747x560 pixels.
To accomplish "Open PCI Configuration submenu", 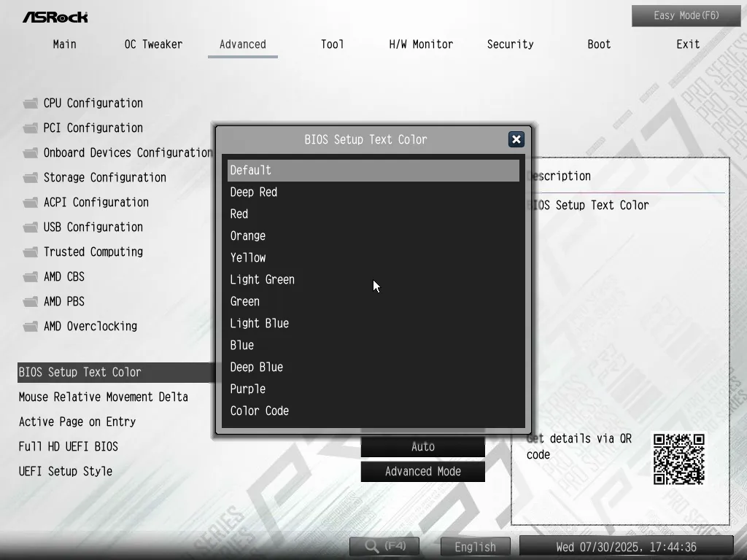I will (93, 128).
